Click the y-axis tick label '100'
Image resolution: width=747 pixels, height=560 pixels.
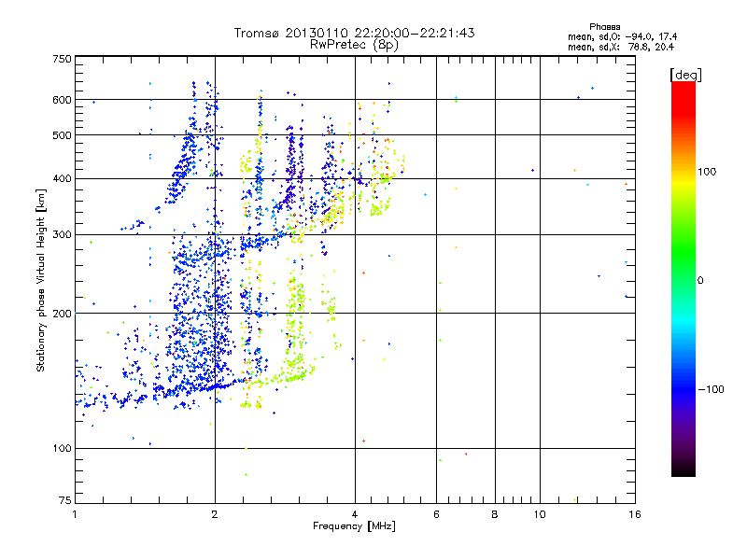(x=63, y=448)
